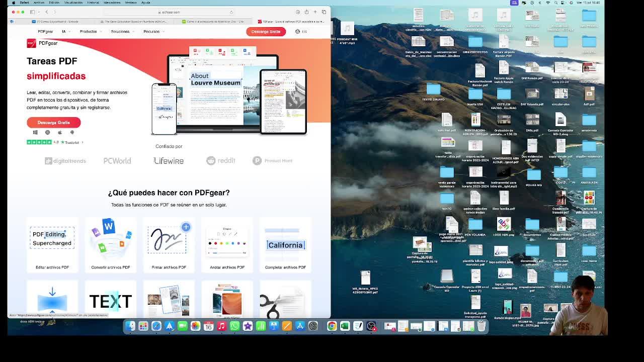Open Photos from the Dock
This screenshot has width=644, height=362.
[196, 326]
